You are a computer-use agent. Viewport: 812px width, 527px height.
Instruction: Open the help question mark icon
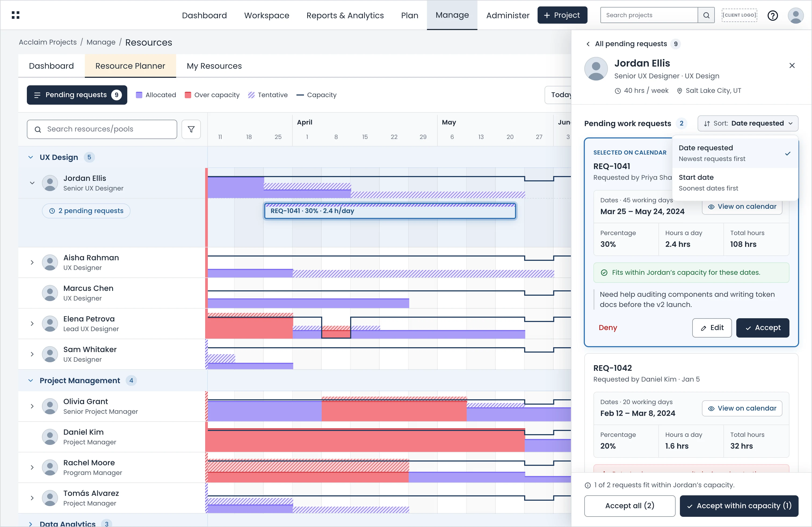click(773, 15)
